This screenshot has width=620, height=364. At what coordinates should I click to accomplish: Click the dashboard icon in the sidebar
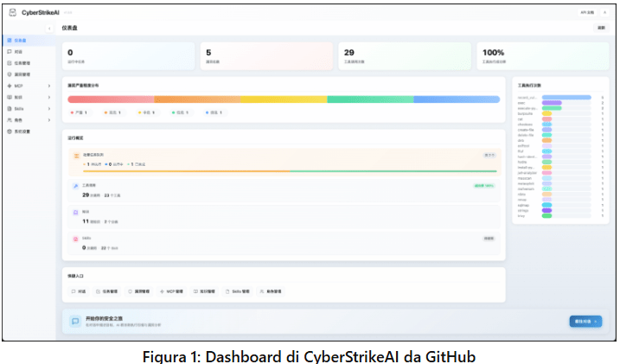pos(9,40)
